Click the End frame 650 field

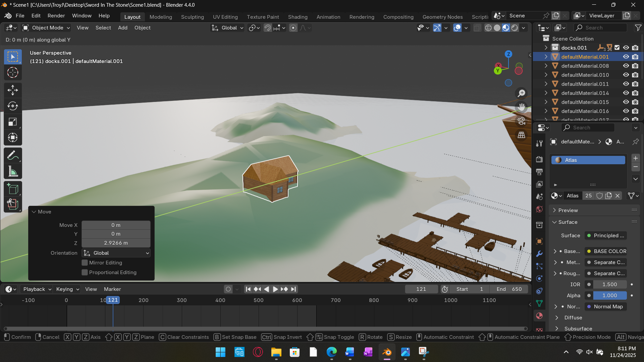(x=509, y=289)
